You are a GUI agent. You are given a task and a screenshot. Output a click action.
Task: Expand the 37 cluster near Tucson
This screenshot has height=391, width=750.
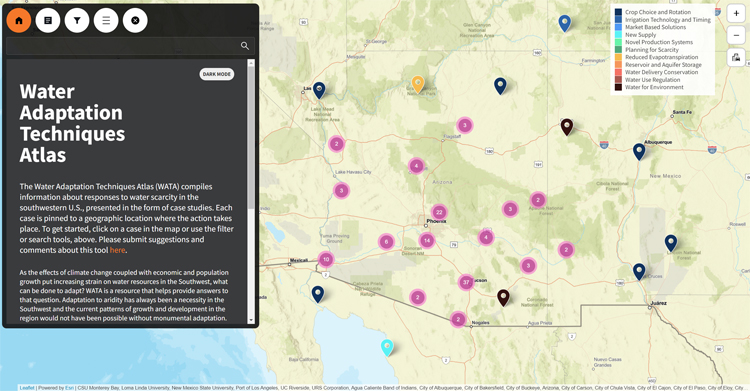(x=466, y=282)
